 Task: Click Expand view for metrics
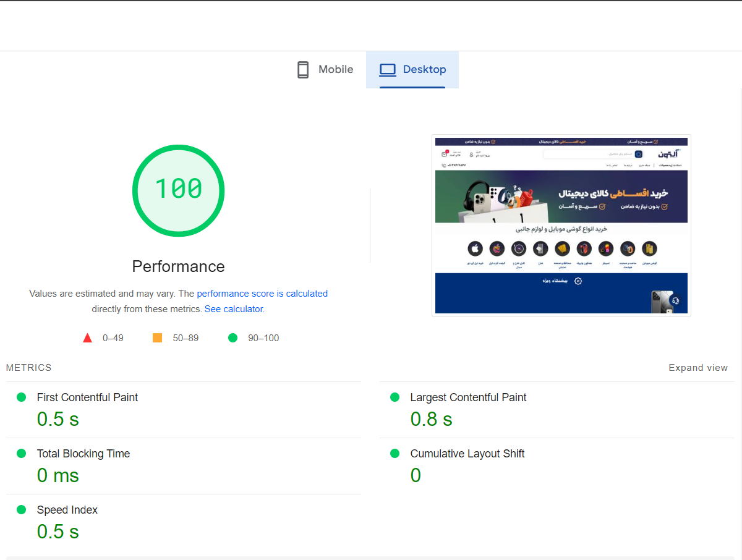pyautogui.click(x=698, y=368)
